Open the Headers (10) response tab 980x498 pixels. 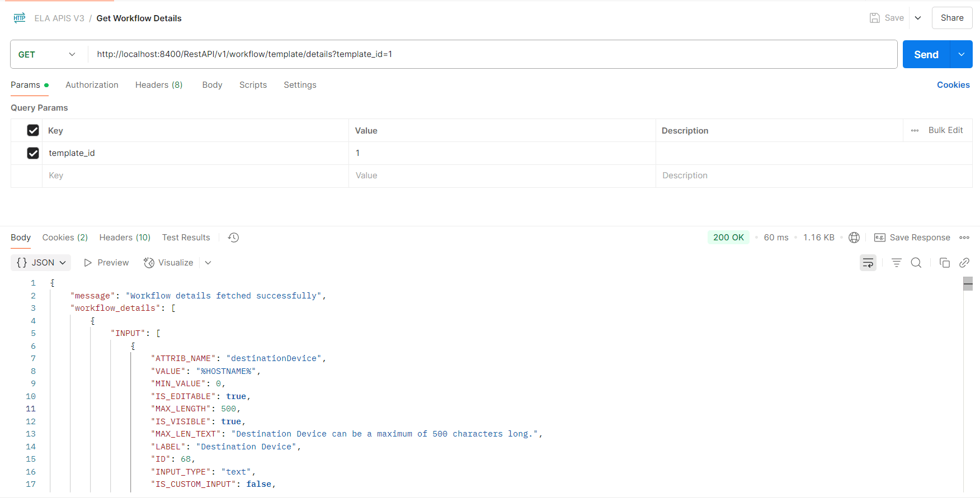pos(125,238)
